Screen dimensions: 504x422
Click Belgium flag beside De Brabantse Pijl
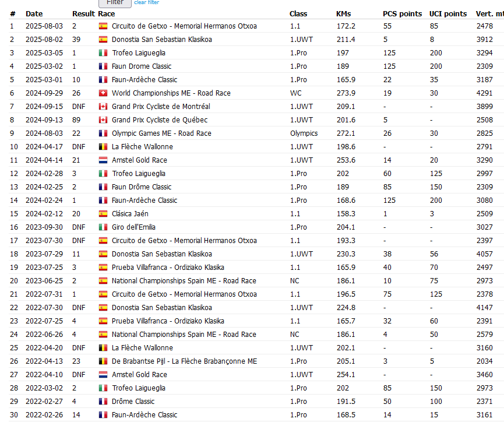[103, 361]
